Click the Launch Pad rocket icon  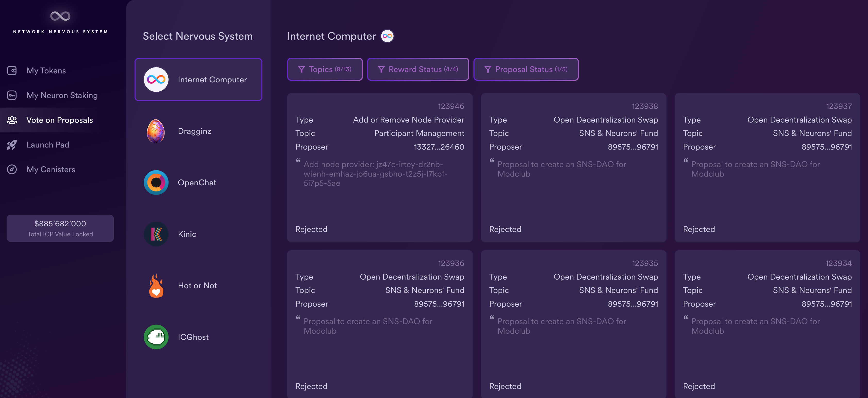(12, 145)
